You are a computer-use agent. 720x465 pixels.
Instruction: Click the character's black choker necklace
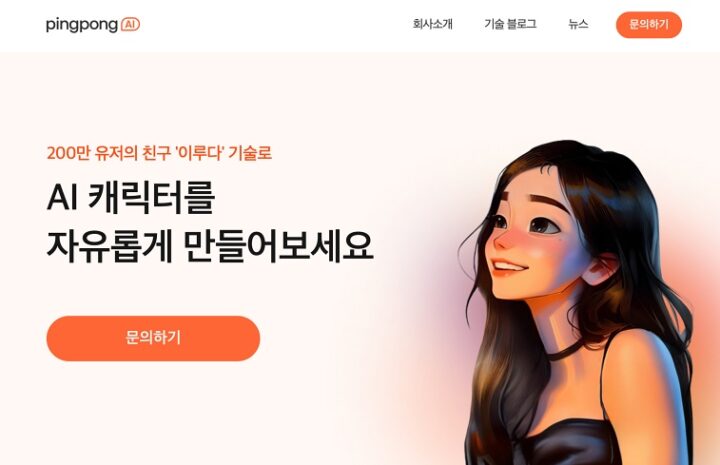coord(567,351)
